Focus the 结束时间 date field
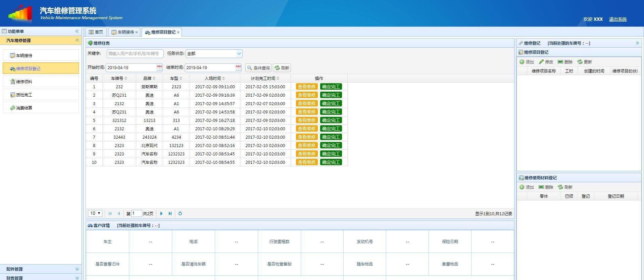Screen dimensions: 644x280 coord(210,67)
